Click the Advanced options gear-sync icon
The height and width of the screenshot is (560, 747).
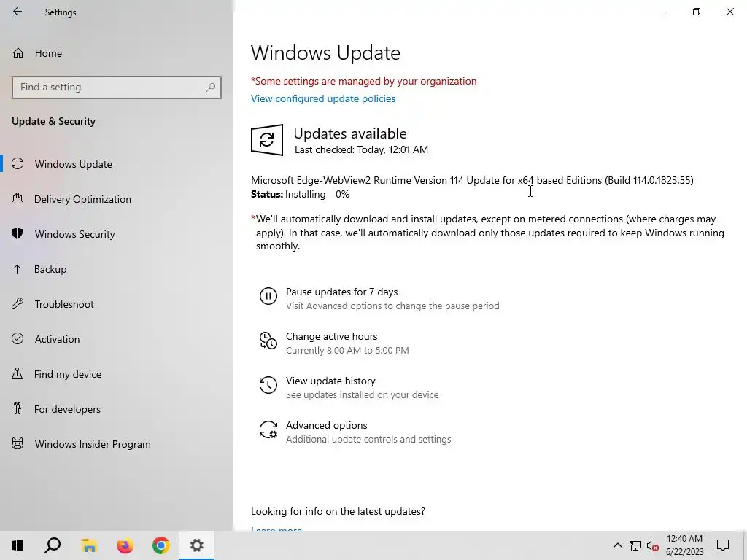(268, 429)
